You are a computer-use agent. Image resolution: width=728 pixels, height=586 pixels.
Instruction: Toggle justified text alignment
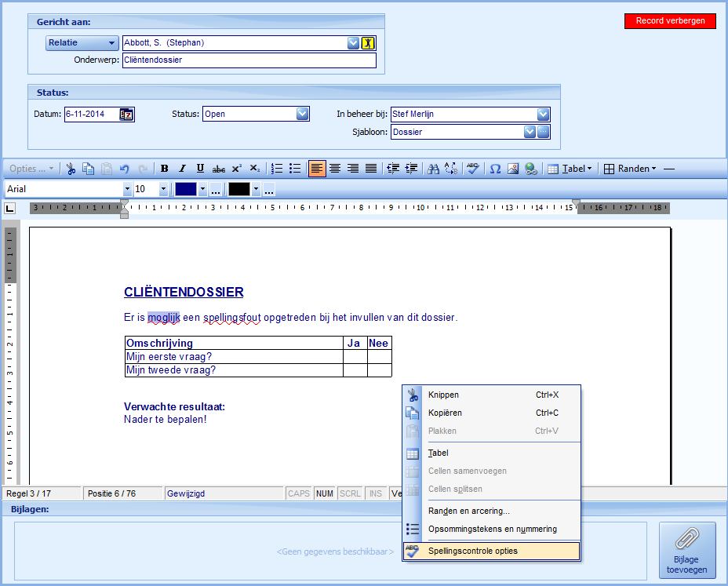point(371,169)
